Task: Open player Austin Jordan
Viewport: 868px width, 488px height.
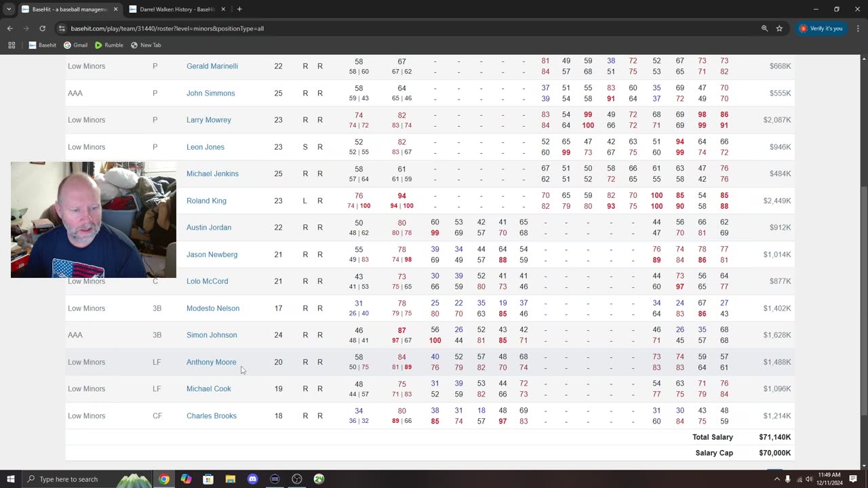Action: coord(208,228)
